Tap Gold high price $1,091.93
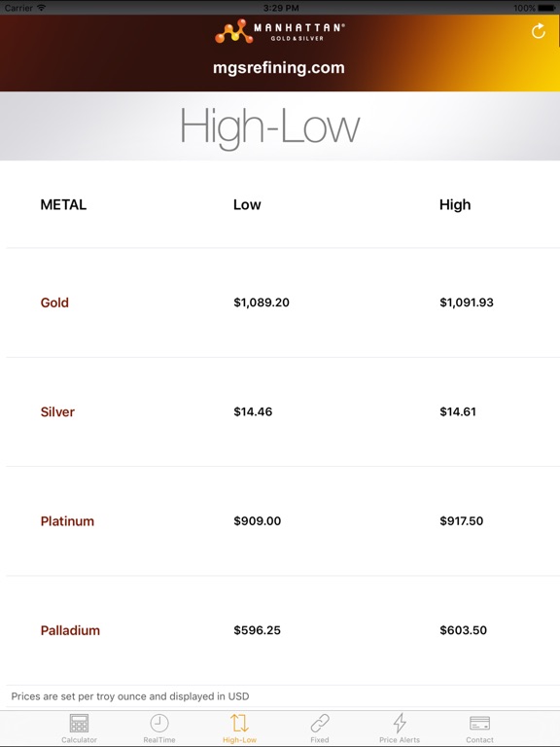The image size is (560, 747). (467, 302)
